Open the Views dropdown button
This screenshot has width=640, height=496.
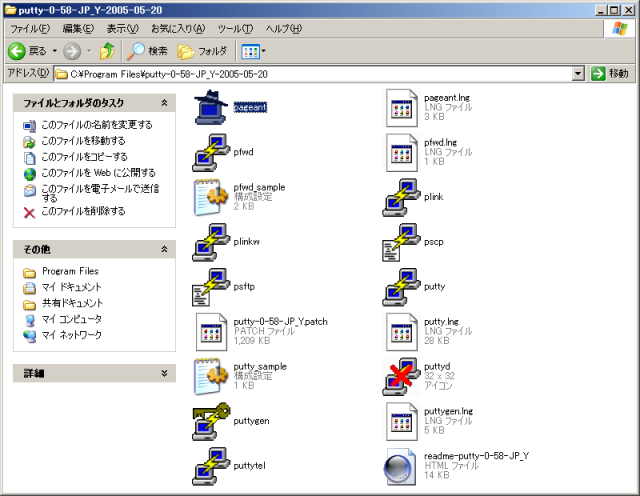pyautogui.click(x=251, y=50)
